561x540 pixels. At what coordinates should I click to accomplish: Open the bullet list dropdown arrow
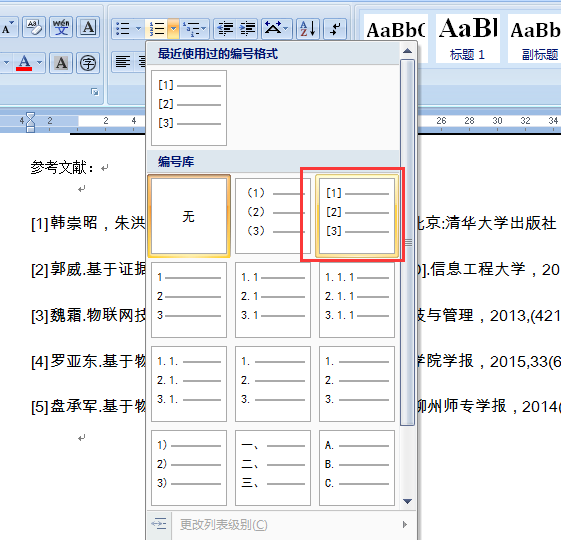[138, 28]
